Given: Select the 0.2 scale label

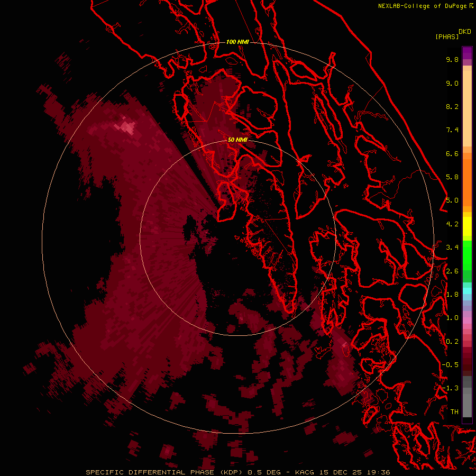Looking at the screenshot, I should pos(452,342).
